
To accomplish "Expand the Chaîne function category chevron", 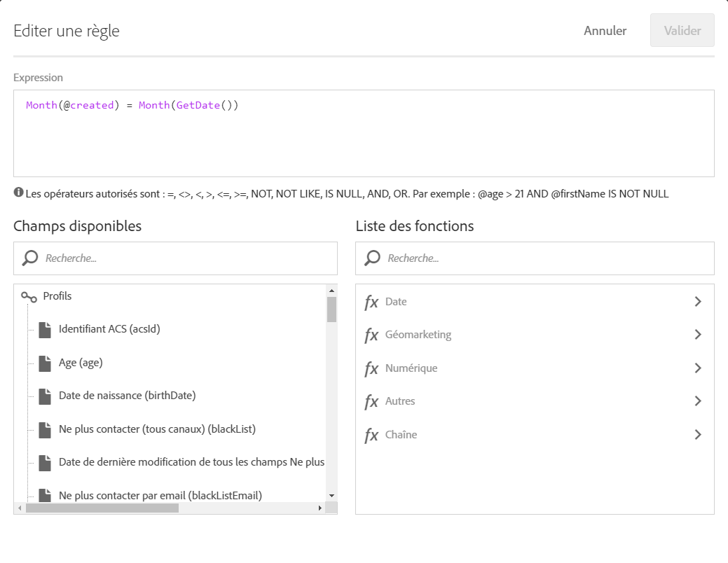I will coord(697,435).
